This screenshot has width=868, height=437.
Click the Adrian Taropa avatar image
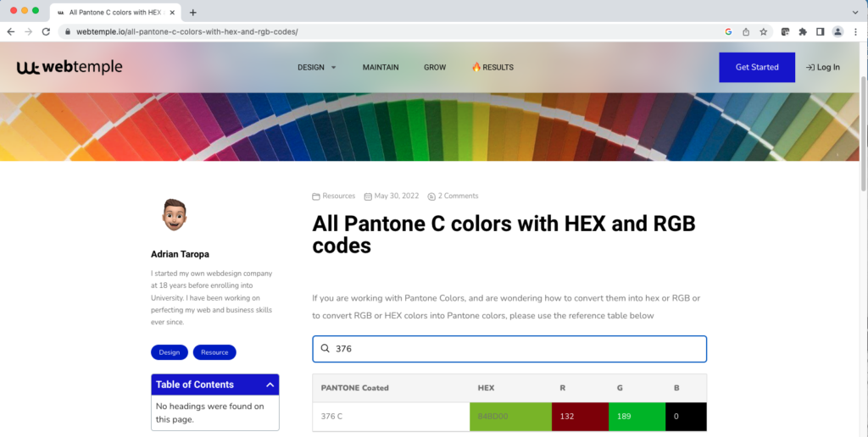point(175,214)
